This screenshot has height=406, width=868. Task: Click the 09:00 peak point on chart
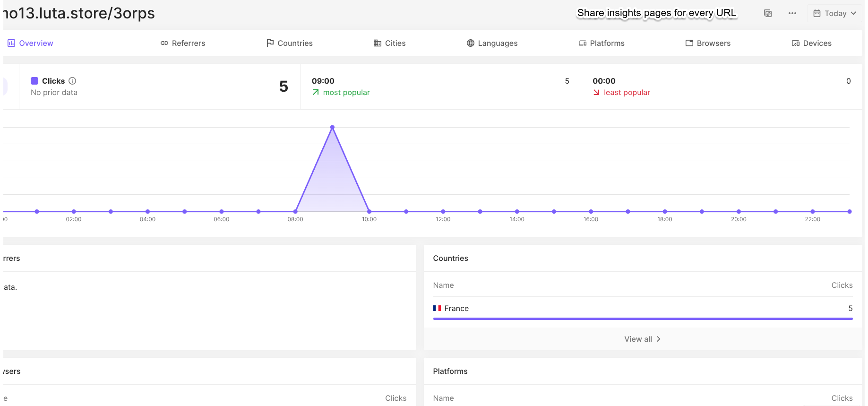[x=333, y=127]
